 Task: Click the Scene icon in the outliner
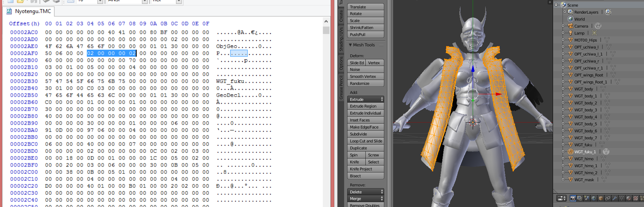click(564, 5)
